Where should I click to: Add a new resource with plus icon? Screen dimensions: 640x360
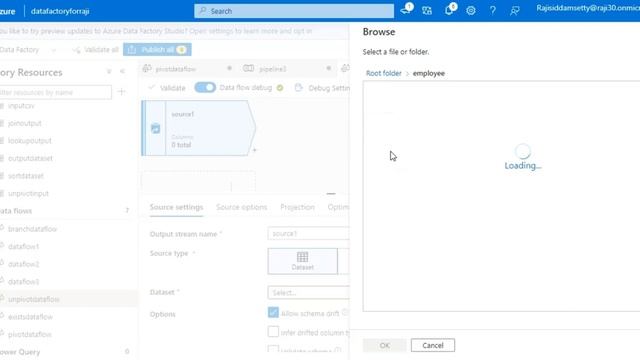tap(121, 92)
